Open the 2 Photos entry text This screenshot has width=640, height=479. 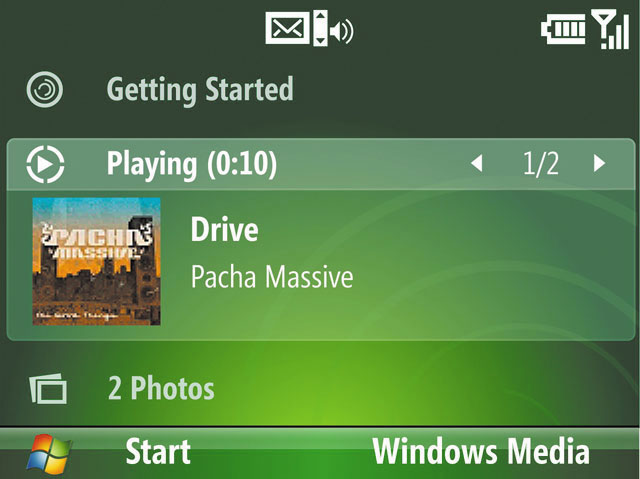(x=161, y=388)
